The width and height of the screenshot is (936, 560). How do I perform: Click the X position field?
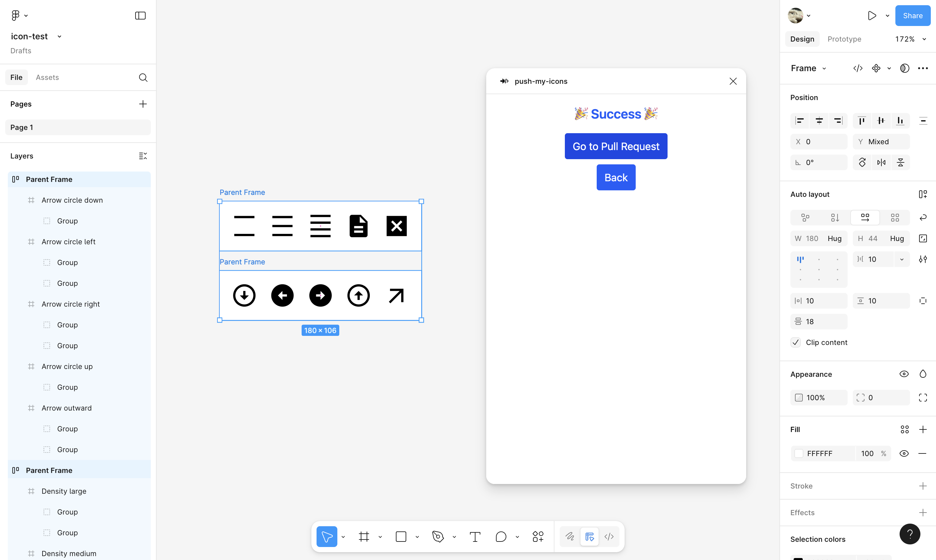[819, 142]
